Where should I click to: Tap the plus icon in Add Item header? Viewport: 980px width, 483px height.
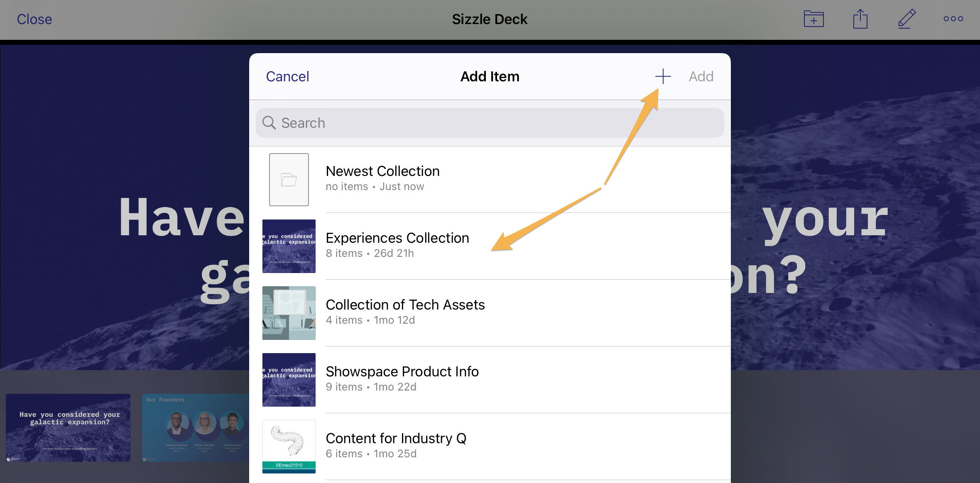[663, 76]
